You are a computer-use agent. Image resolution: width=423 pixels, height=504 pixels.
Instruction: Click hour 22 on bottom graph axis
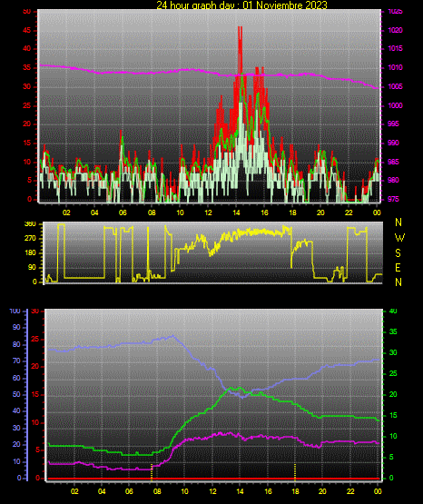coord(350,491)
